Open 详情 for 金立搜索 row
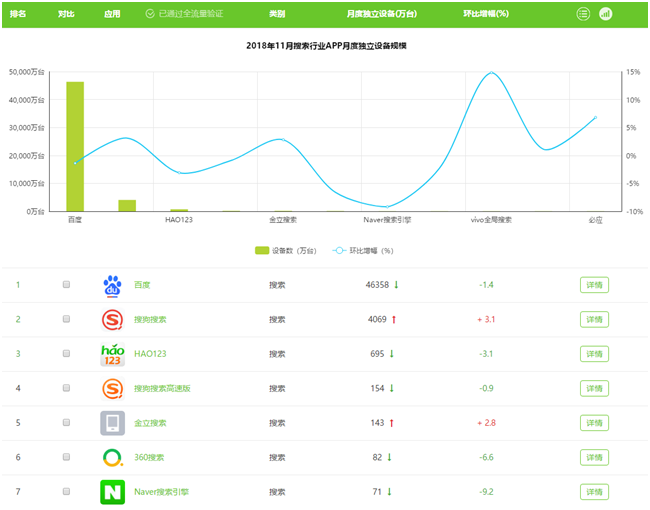This screenshot has width=650, height=510. tap(594, 423)
